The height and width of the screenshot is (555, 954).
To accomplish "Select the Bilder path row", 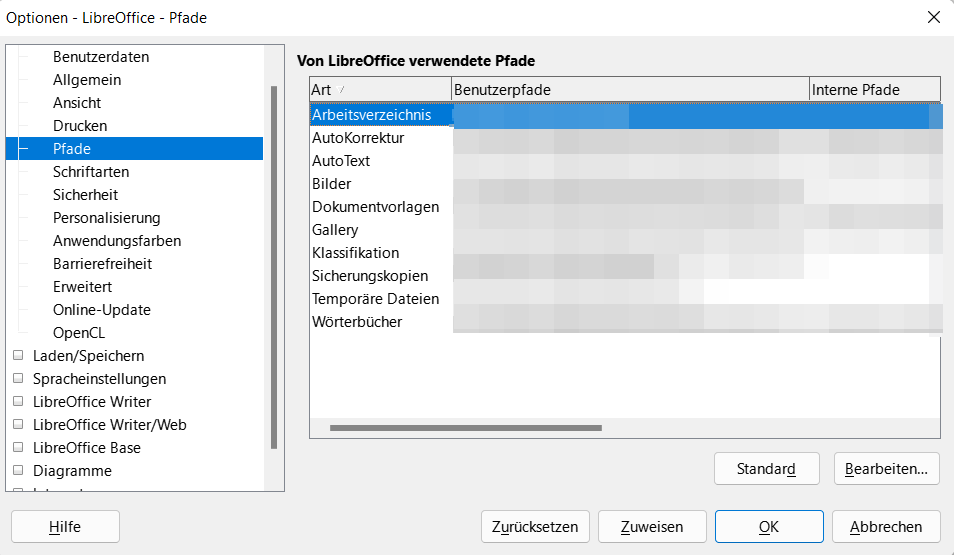I will (x=625, y=184).
